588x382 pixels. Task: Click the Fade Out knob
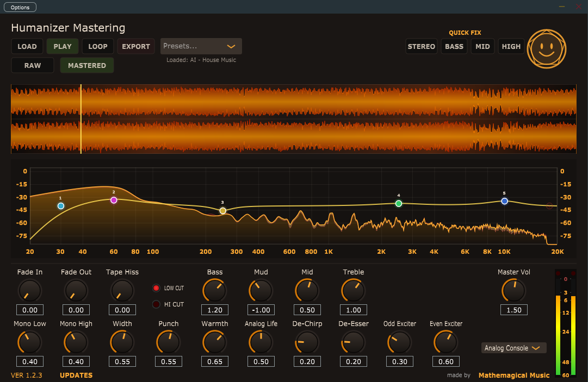pos(76,291)
